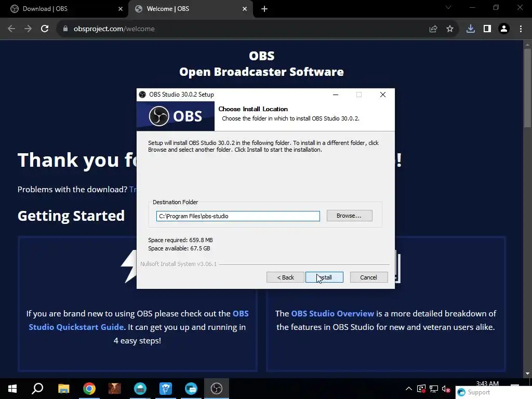Click the OBS logo in setup header
Image resolution: width=532 pixels, height=399 pixels.
click(176, 116)
